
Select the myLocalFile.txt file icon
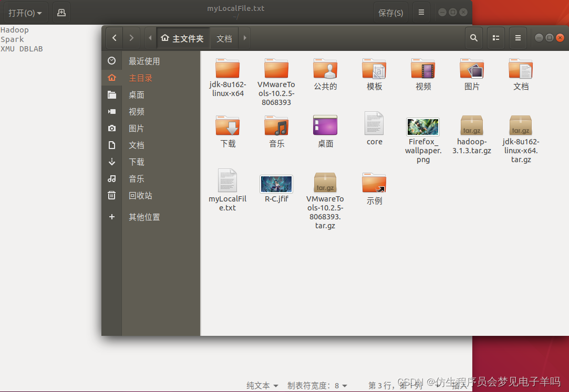coord(227,181)
